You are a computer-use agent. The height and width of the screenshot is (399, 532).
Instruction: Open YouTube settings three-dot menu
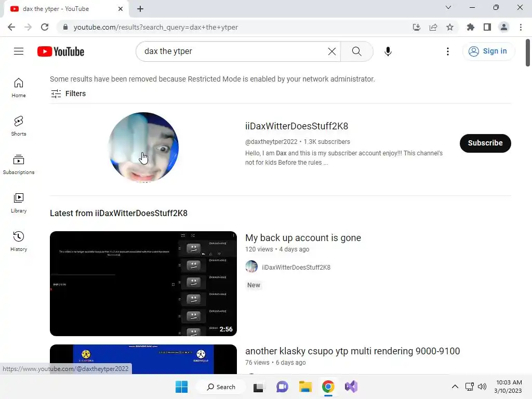pyautogui.click(x=447, y=51)
